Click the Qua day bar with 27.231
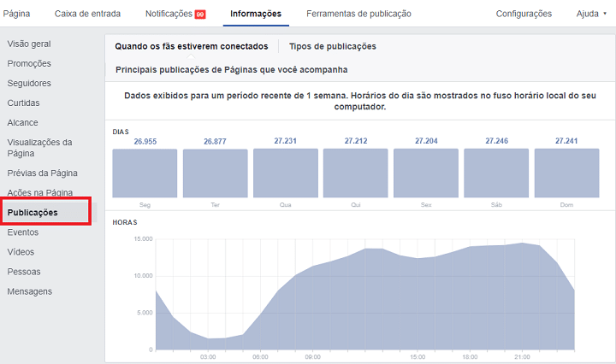 (285, 174)
